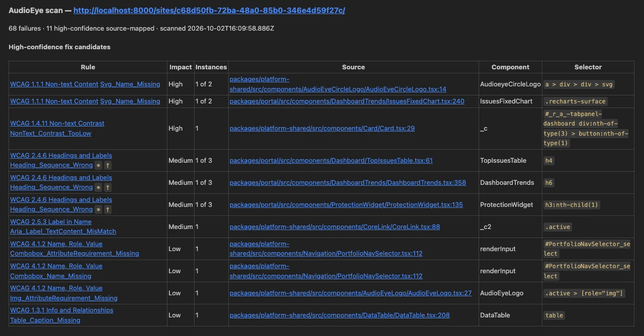Open the AudioEyeLogo.tsx:27 source link
The width and height of the screenshot is (644, 336).
tap(350, 293)
